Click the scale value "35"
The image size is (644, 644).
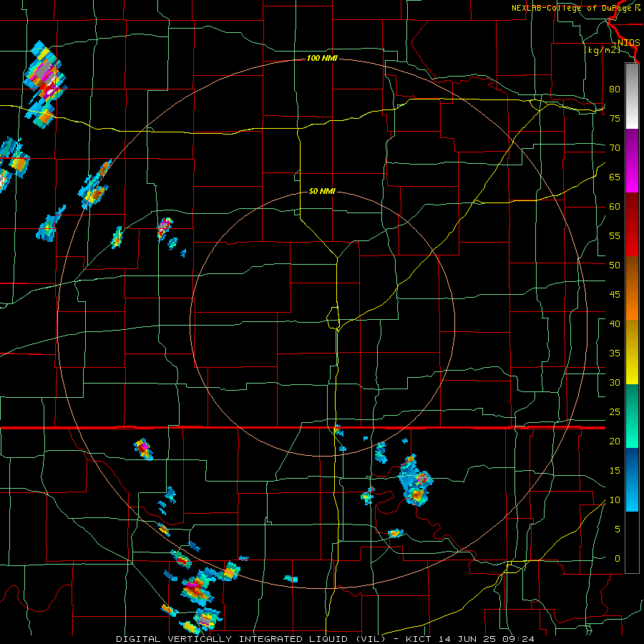615,353
